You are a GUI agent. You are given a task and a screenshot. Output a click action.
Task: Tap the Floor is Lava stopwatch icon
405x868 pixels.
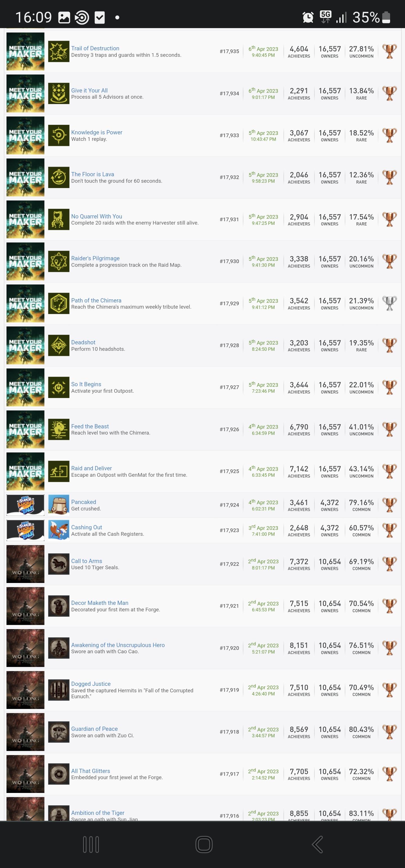click(x=59, y=177)
